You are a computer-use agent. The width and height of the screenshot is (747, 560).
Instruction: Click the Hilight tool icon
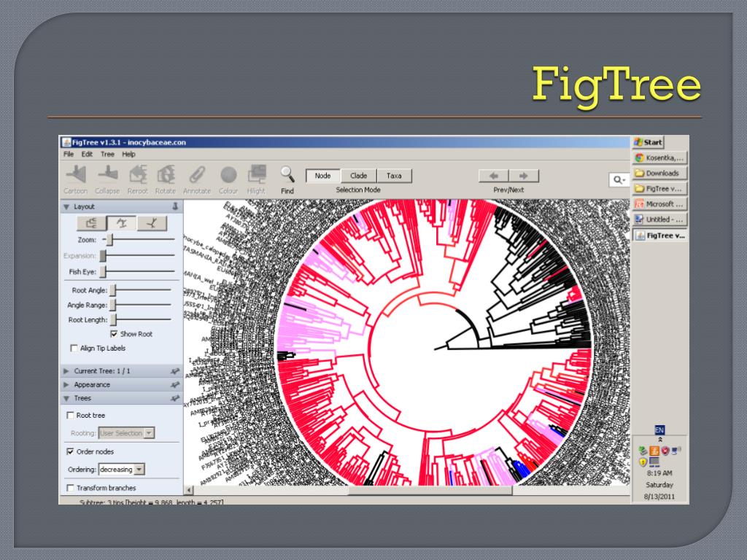(x=257, y=175)
